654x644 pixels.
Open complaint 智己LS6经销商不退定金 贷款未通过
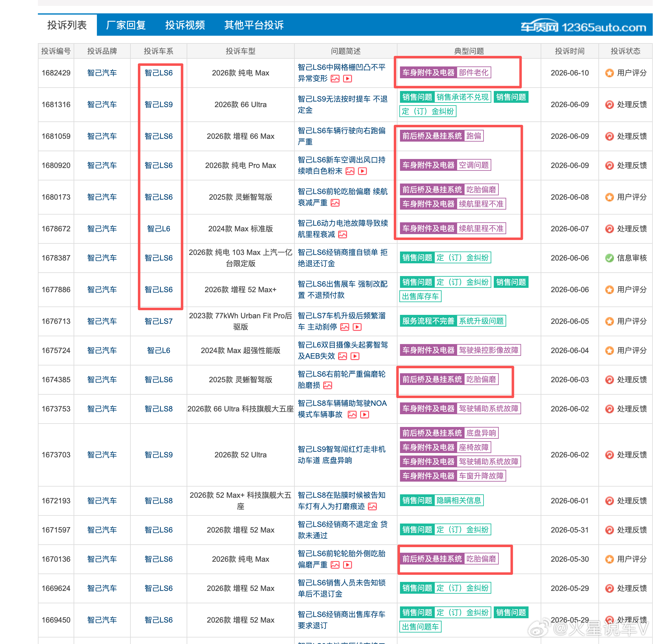click(343, 530)
